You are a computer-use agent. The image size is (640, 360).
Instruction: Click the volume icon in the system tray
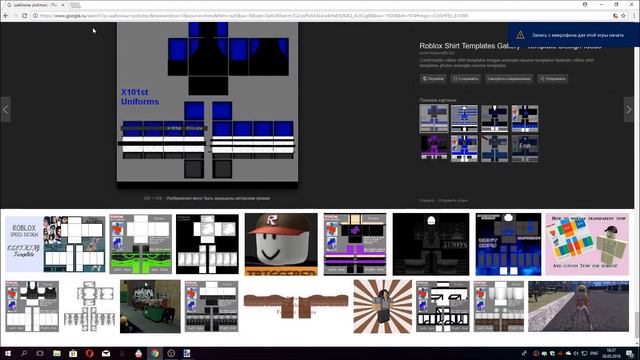[x=576, y=353]
